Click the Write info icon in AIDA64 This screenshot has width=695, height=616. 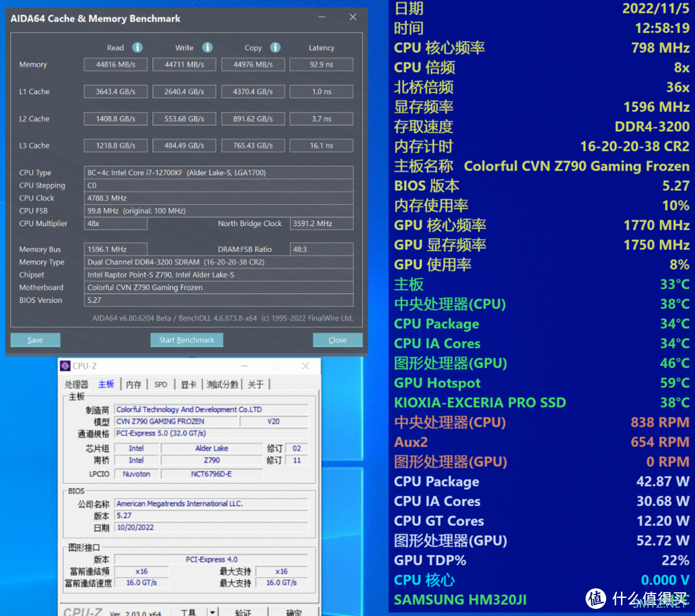click(x=207, y=48)
